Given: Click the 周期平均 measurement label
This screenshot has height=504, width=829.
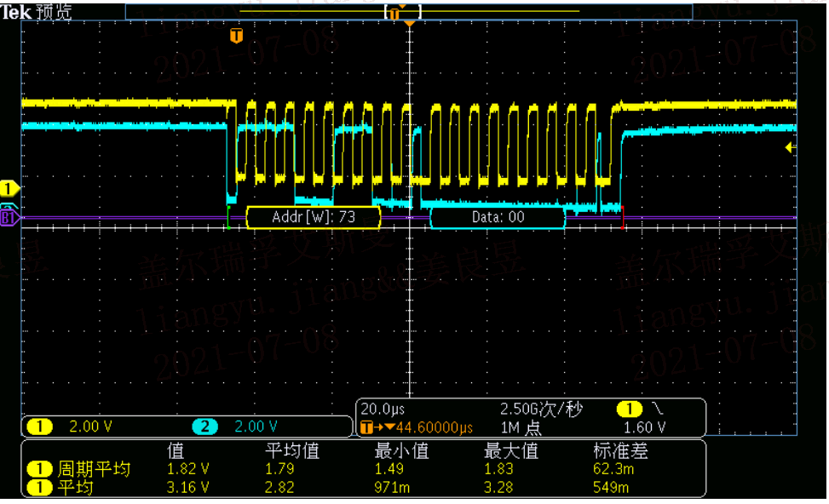Looking at the screenshot, I should point(94,468).
